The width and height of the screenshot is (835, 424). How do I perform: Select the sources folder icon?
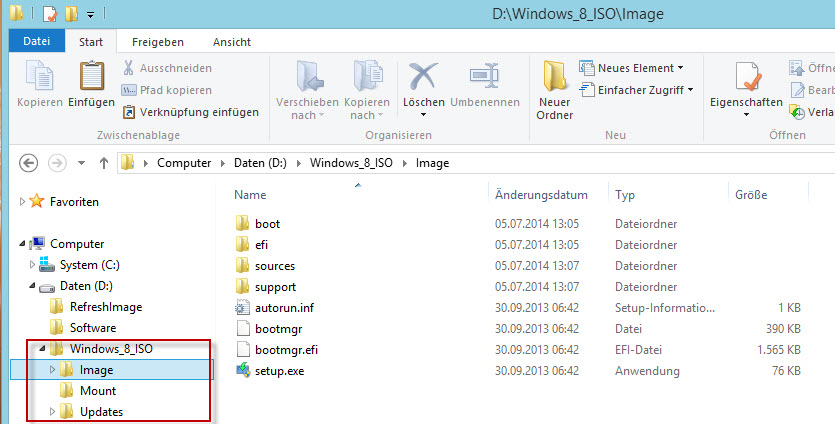(242, 265)
